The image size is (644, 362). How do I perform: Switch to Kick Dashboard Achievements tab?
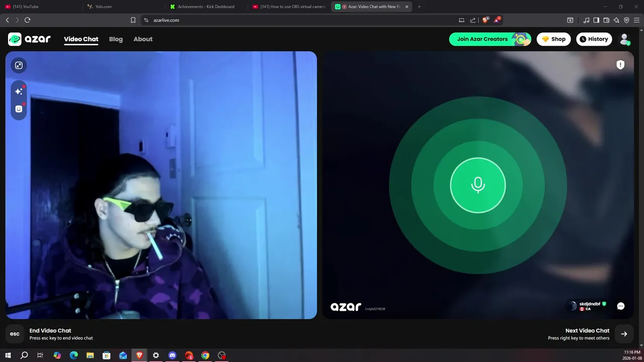(x=206, y=7)
